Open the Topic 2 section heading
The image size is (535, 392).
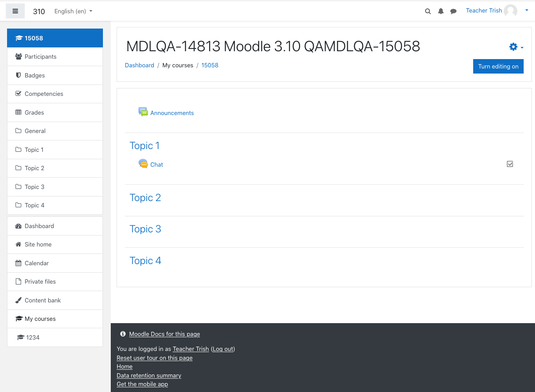[145, 198]
